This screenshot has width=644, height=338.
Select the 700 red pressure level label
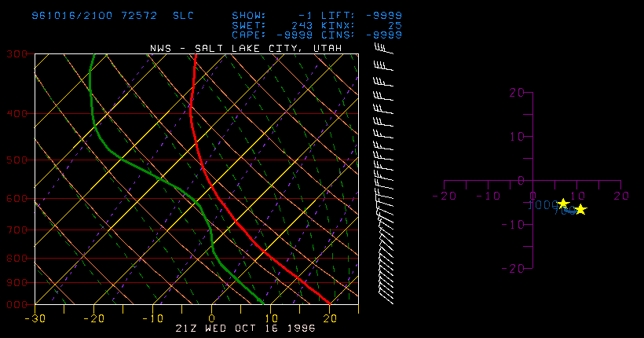tap(16, 230)
